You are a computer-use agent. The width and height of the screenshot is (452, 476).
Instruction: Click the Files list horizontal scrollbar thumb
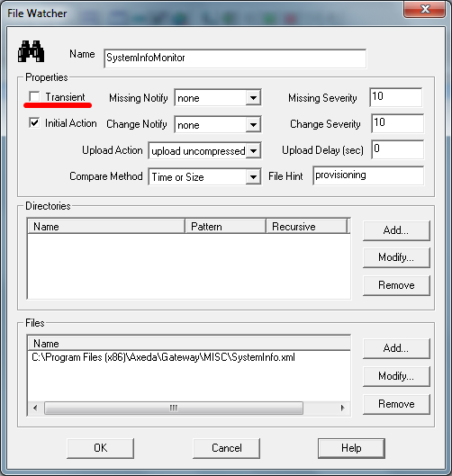click(x=174, y=408)
